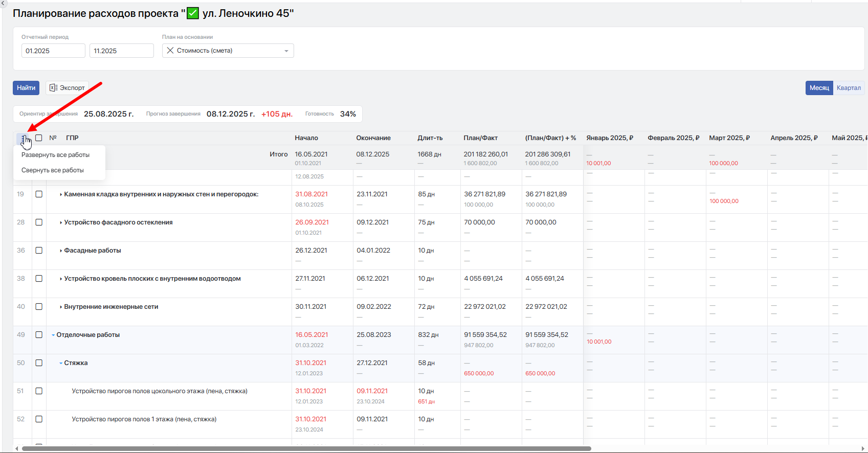Collapse the 'Стяжка' subgroup
This screenshot has height=453, width=868.
(x=61, y=364)
